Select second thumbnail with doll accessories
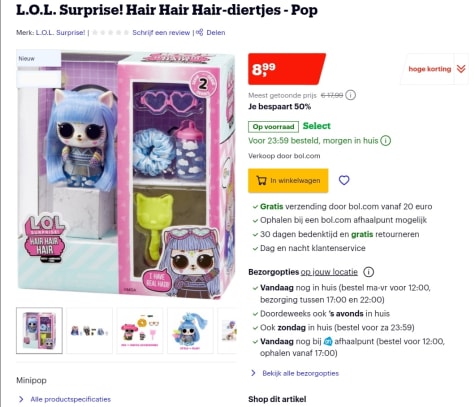Image resolution: width=475 pixels, height=407 pixels. click(x=89, y=330)
